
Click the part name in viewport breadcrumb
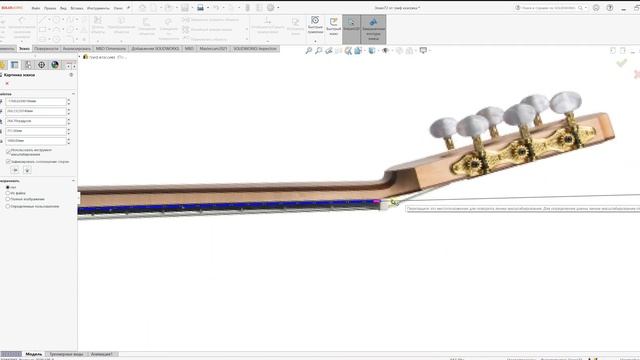point(102,57)
